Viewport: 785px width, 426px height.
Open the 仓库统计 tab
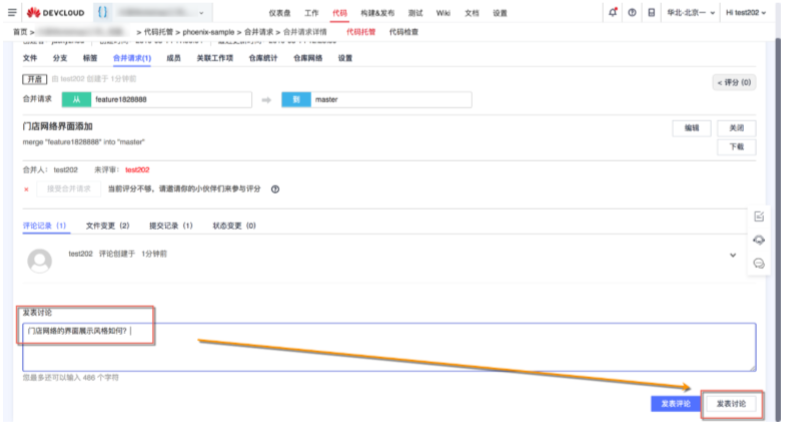coord(263,58)
